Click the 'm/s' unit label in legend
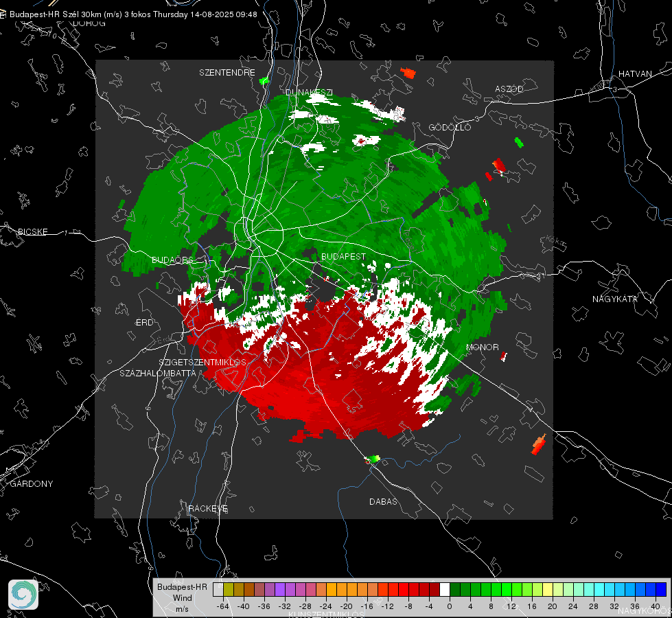Image resolution: width=672 pixels, height=618 pixels. click(182, 609)
